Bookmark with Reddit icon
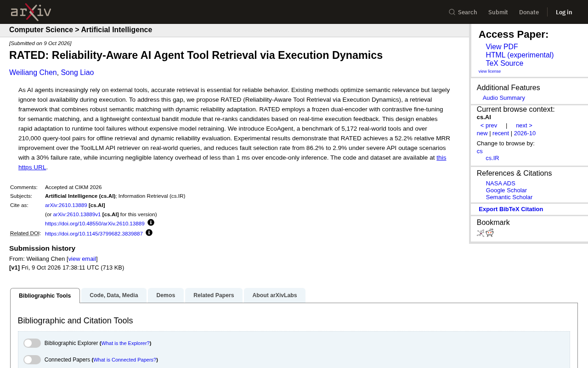Image resolution: width=588 pixels, height=368 pixels. (490, 233)
